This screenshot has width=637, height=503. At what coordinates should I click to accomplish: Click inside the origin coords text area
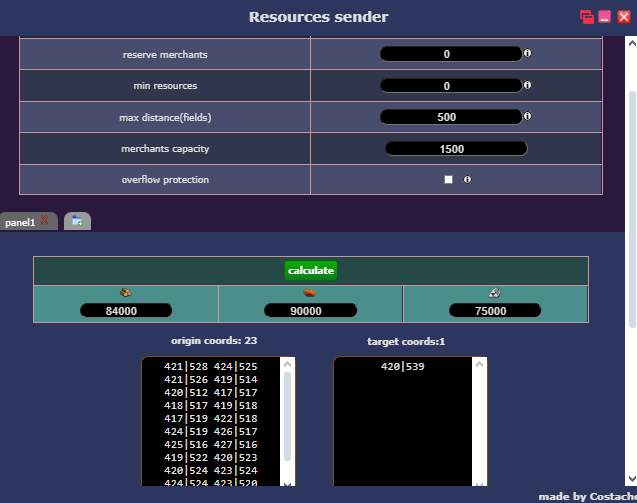[211, 421]
